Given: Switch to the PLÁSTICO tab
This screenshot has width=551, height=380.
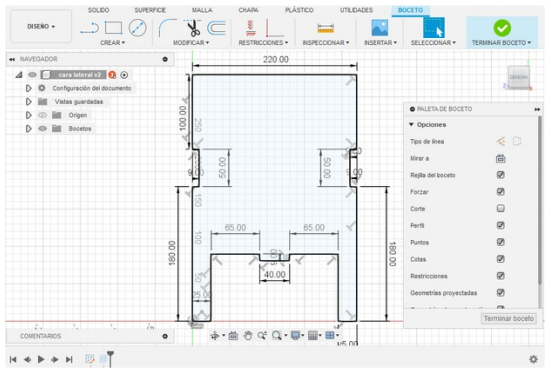Looking at the screenshot, I should (x=299, y=10).
